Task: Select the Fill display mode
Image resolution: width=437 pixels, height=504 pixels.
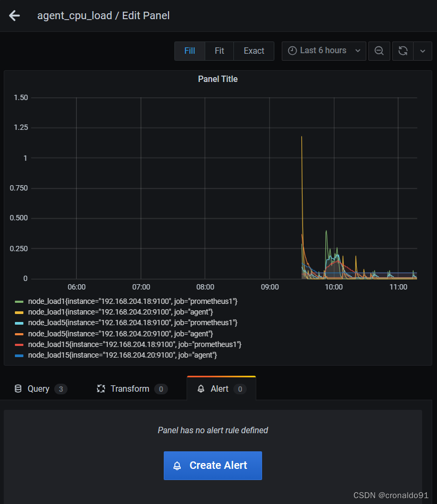Action: point(189,51)
